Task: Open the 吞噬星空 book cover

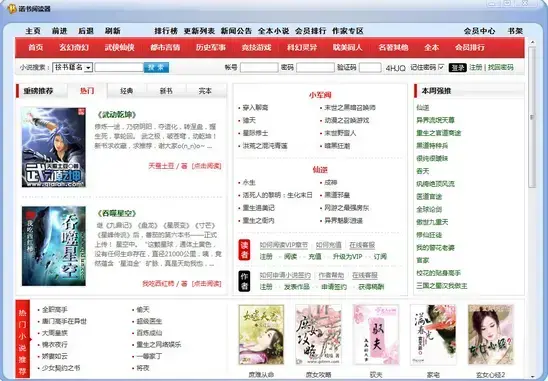Action: 54,246
